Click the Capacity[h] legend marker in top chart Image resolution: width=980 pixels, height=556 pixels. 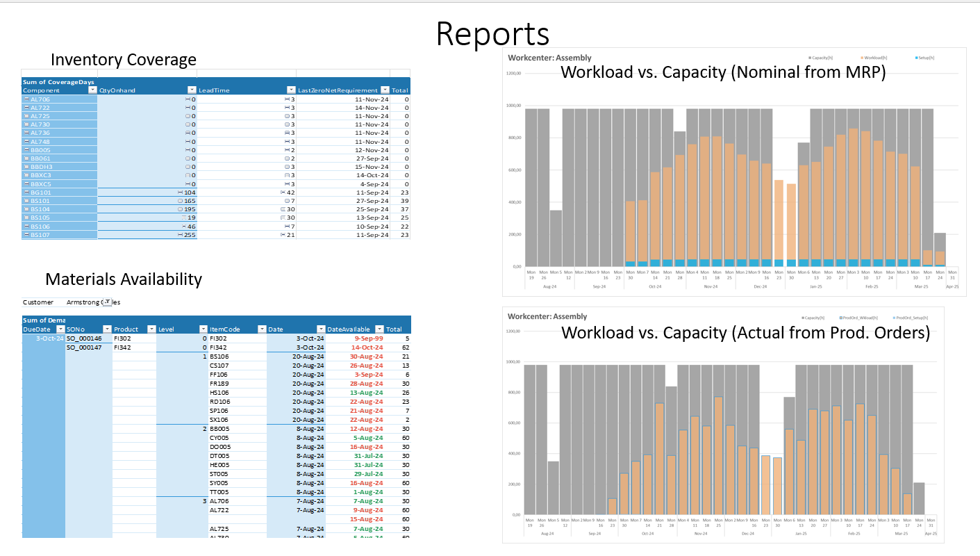810,58
